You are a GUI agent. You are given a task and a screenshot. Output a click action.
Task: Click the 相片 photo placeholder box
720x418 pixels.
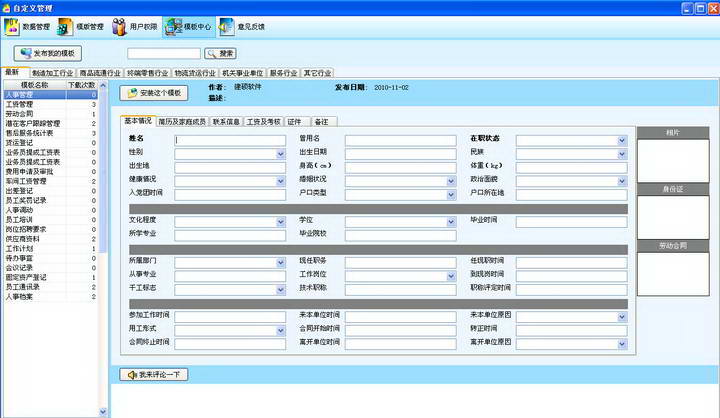(x=673, y=160)
